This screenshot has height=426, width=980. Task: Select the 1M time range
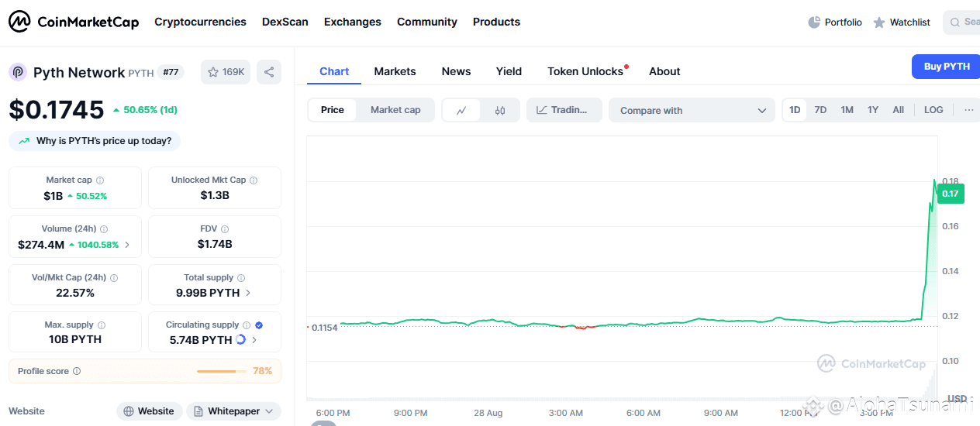coord(847,110)
